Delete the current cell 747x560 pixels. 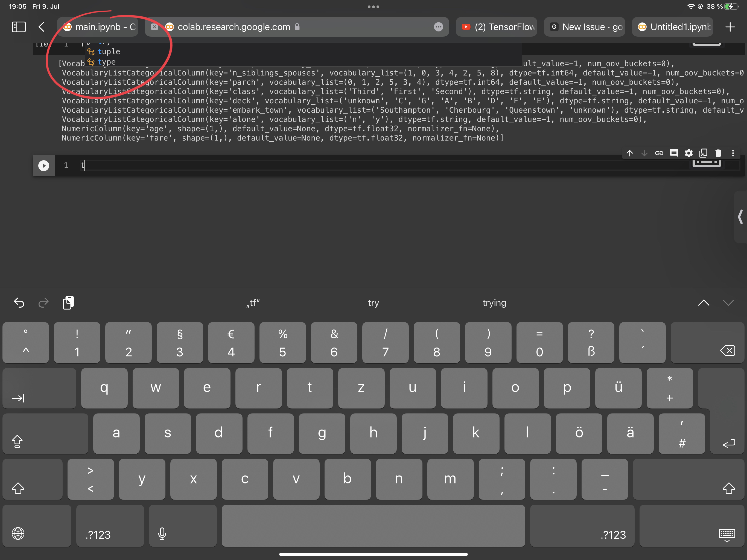pyautogui.click(x=718, y=153)
